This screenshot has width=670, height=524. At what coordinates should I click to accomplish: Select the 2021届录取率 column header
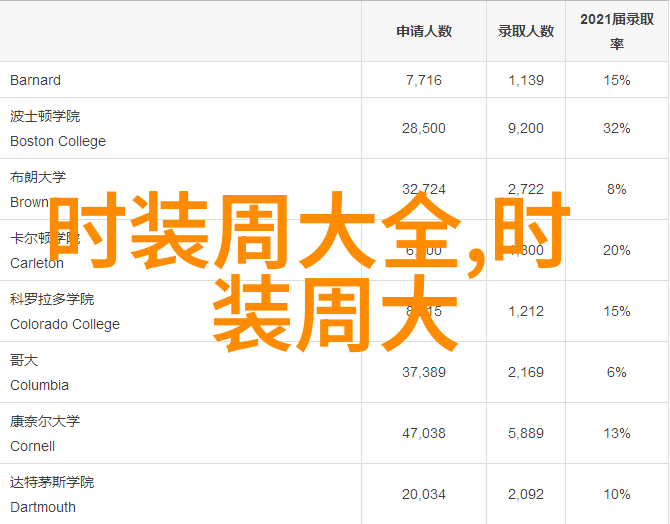click(x=617, y=31)
